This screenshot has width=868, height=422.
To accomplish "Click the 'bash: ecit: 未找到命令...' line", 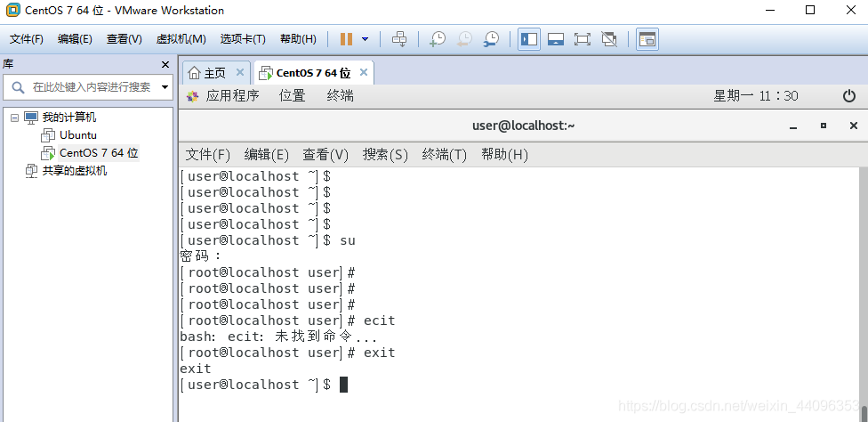I will tap(278, 337).
